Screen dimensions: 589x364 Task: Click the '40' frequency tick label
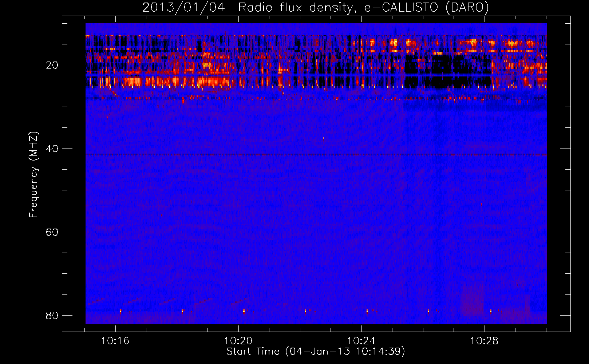point(52,149)
